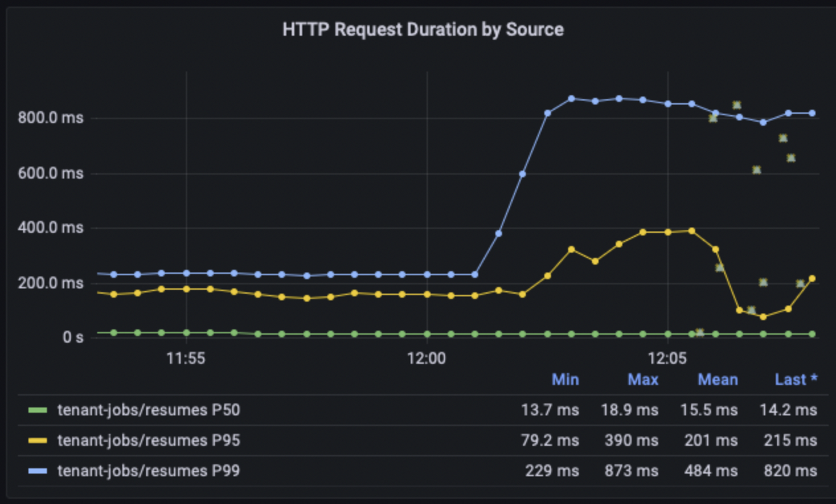Click the green P50 series color swatch
Viewport: 836px width, 504px height.
tap(39, 411)
